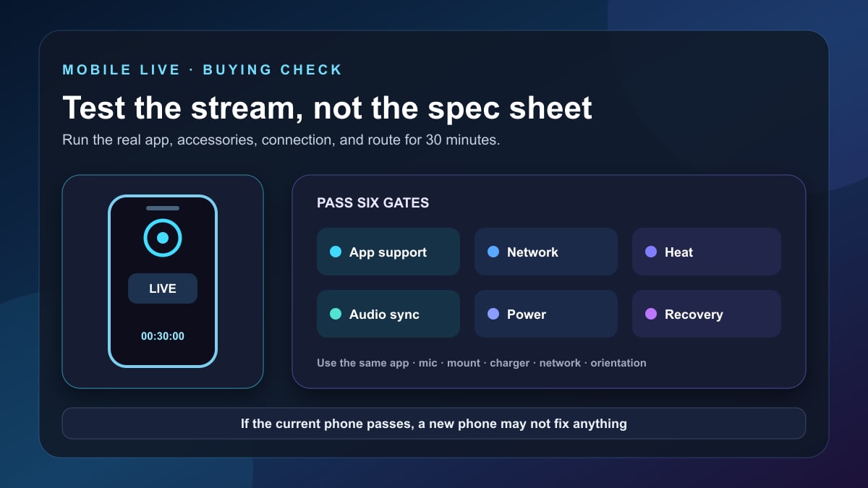Click the record target icon on the phone

pos(163,238)
